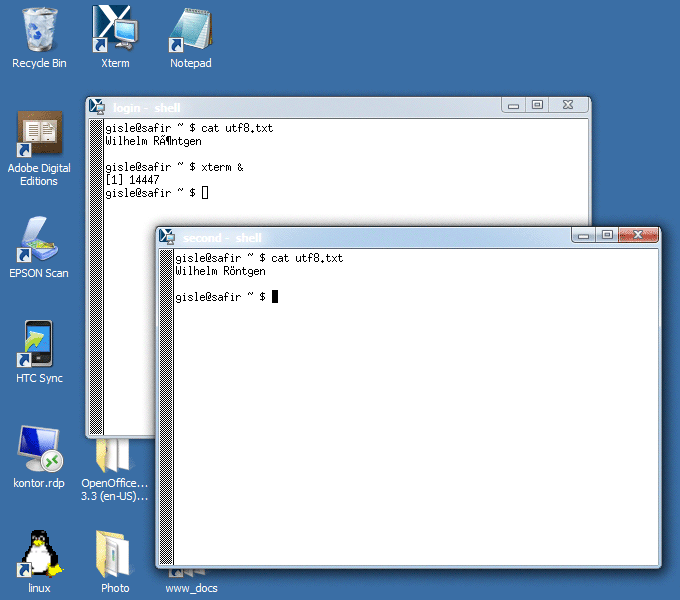Click 'cat utf8.txt' in the login shell
The image size is (680, 600).
point(237,128)
